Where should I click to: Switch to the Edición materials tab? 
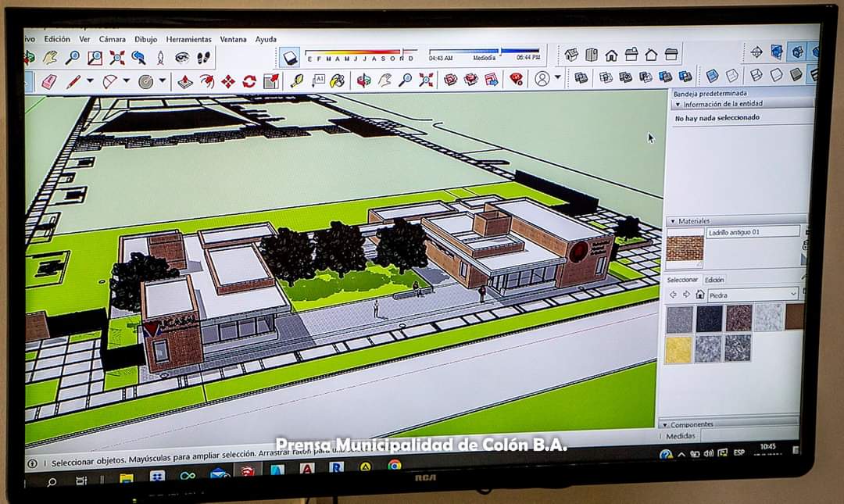(x=714, y=280)
